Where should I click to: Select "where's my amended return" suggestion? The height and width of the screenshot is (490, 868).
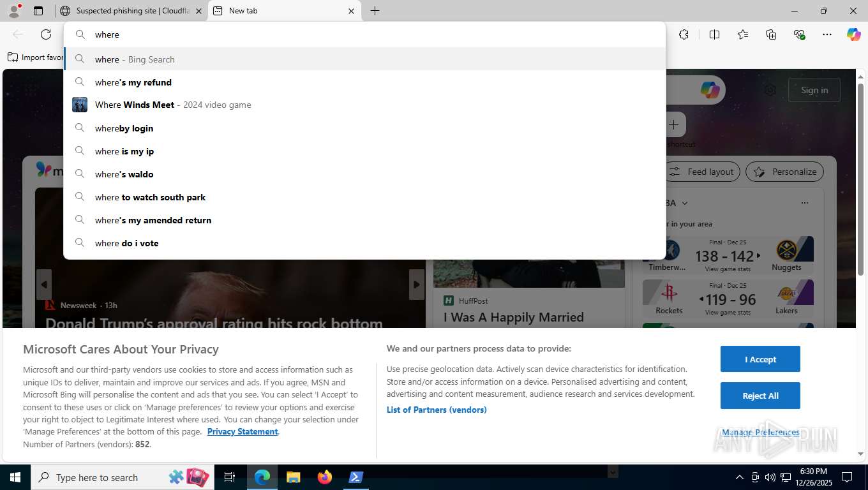(364, 220)
